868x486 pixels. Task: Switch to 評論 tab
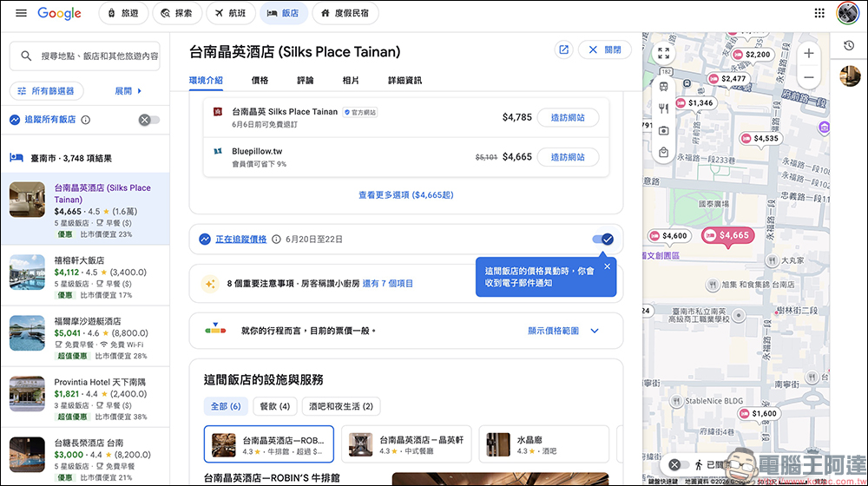[x=305, y=80]
